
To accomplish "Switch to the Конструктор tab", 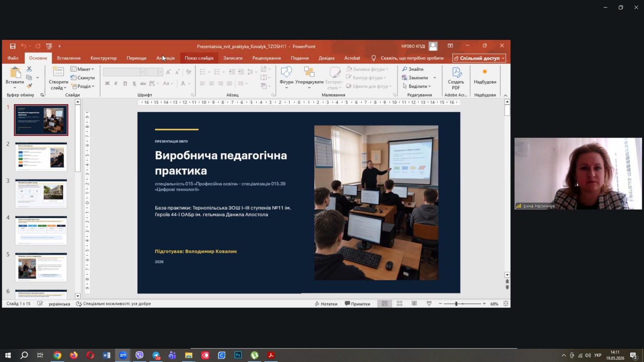I will [103, 58].
